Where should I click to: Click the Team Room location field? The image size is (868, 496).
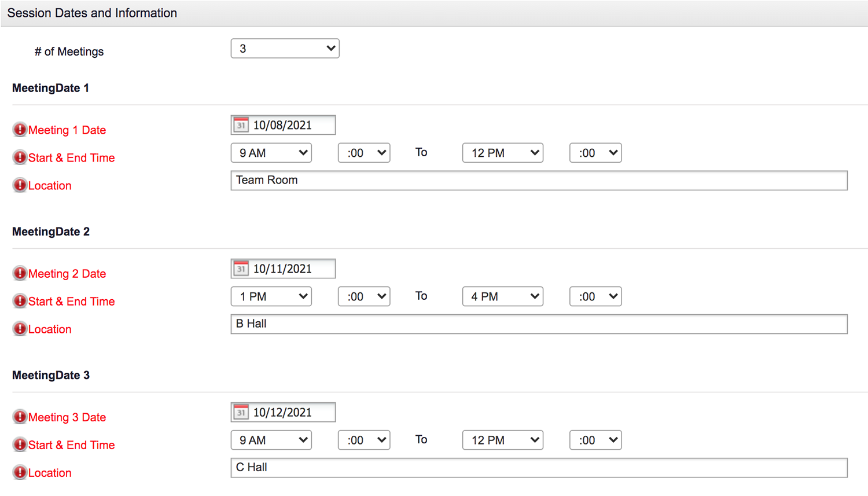pos(539,180)
